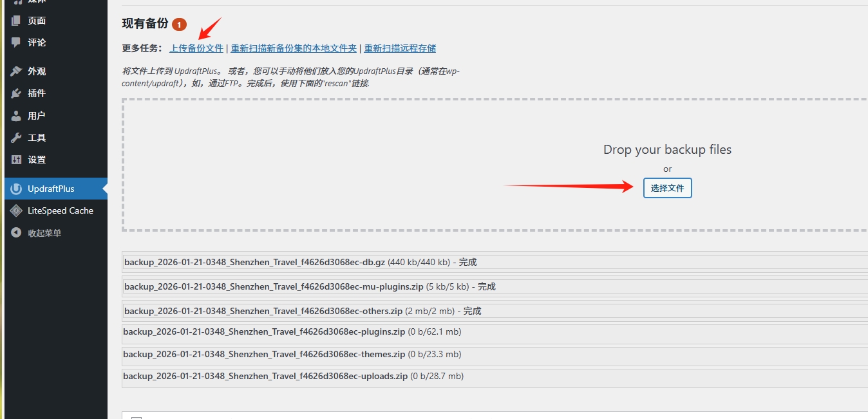Image resolution: width=868 pixels, height=419 pixels.
Task: Go to the LiteSpeed Cache menu item
Action: (60, 210)
